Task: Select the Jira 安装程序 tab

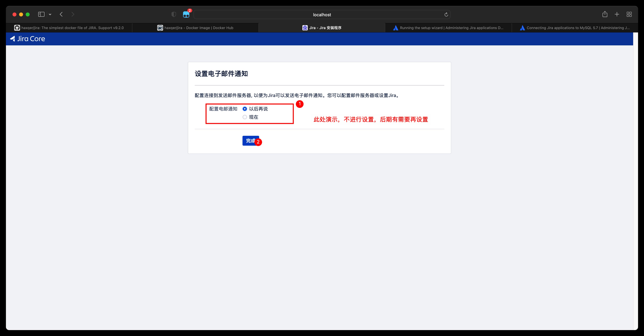Action: pyautogui.click(x=322, y=28)
